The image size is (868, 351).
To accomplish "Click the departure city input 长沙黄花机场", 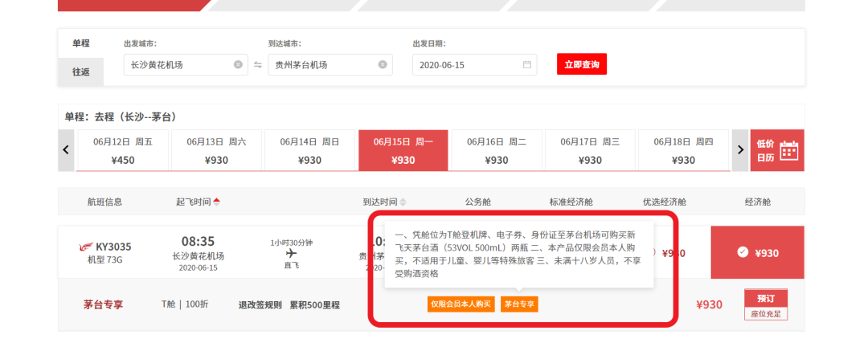I will tap(186, 65).
